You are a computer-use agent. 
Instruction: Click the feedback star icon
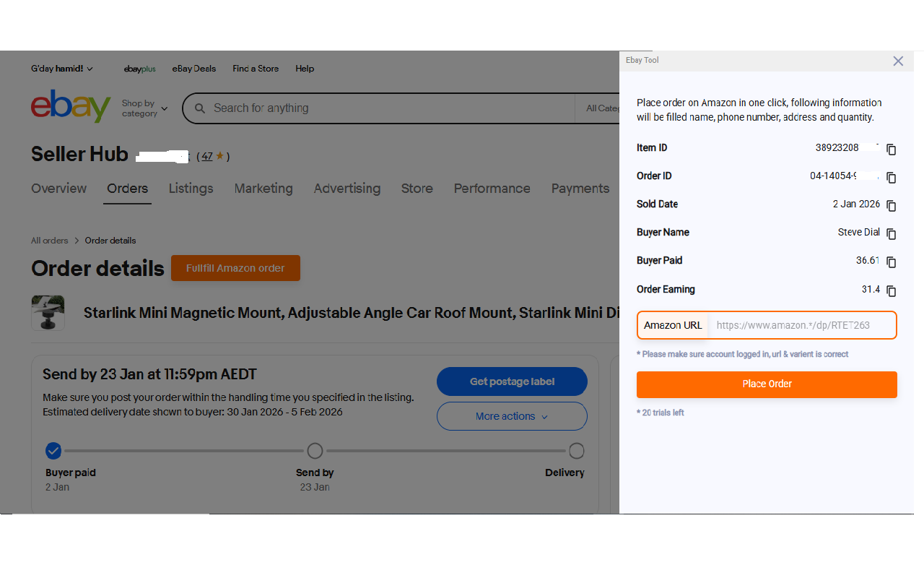[219, 155]
